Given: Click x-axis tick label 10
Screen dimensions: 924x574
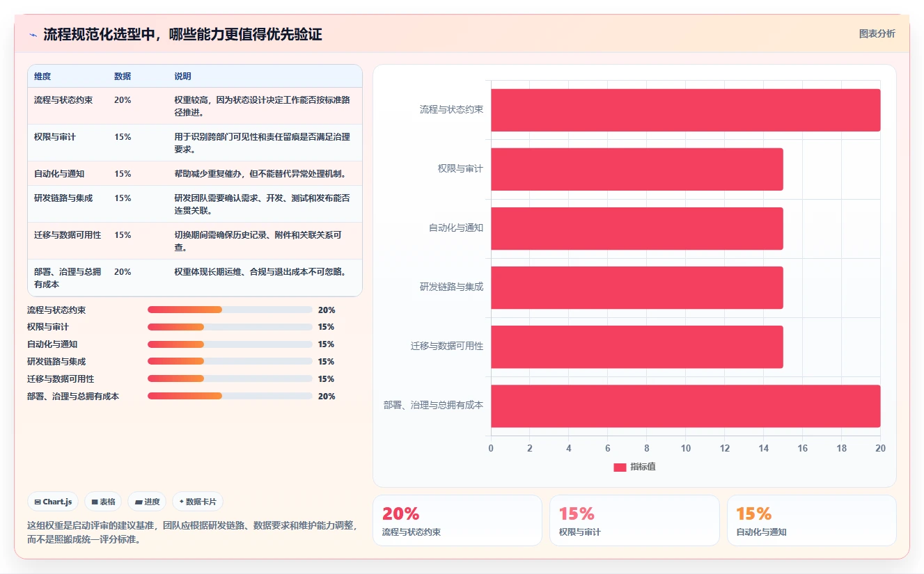Looking at the screenshot, I should pyautogui.click(x=685, y=448).
